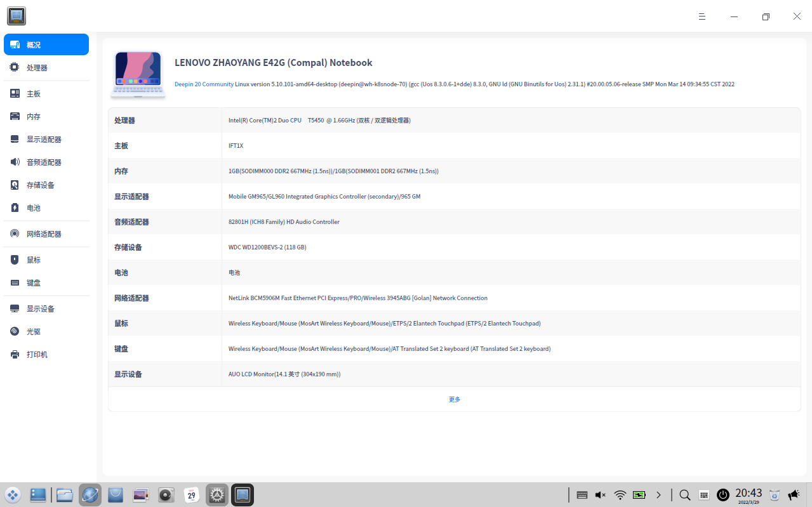Click the 电池 value in the table
The image size is (812, 507).
click(x=234, y=272)
